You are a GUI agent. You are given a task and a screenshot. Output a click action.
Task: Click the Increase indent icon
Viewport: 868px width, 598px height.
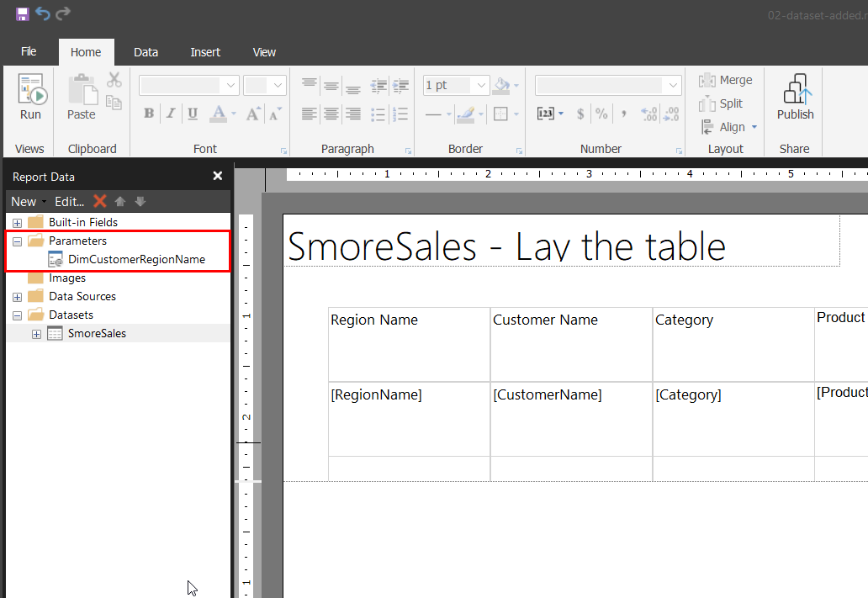coord(401,85)
